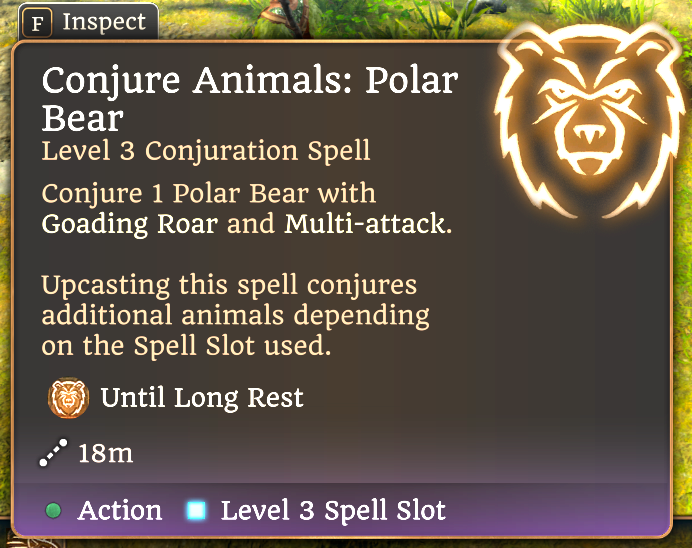Screen dimensions: 692x548
Task: Click the line starting with Upcasting
Action: [x=229, y=285]
